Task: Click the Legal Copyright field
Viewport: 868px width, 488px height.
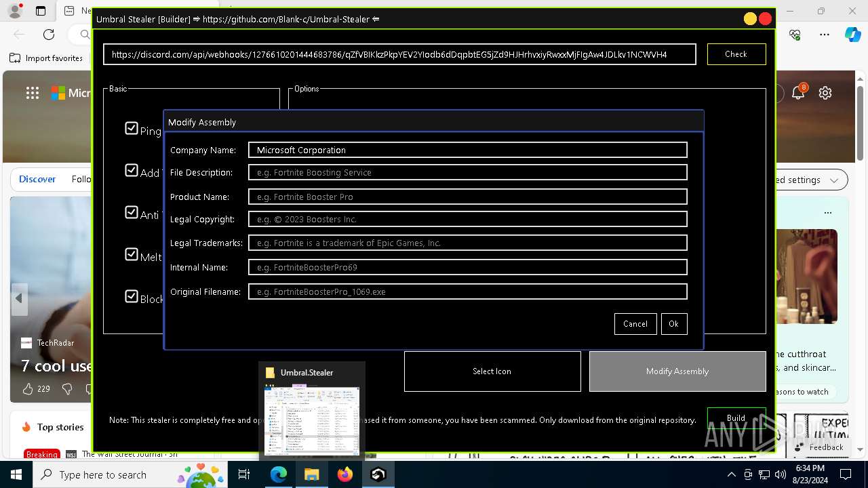Action: click(x=468, y=219)
